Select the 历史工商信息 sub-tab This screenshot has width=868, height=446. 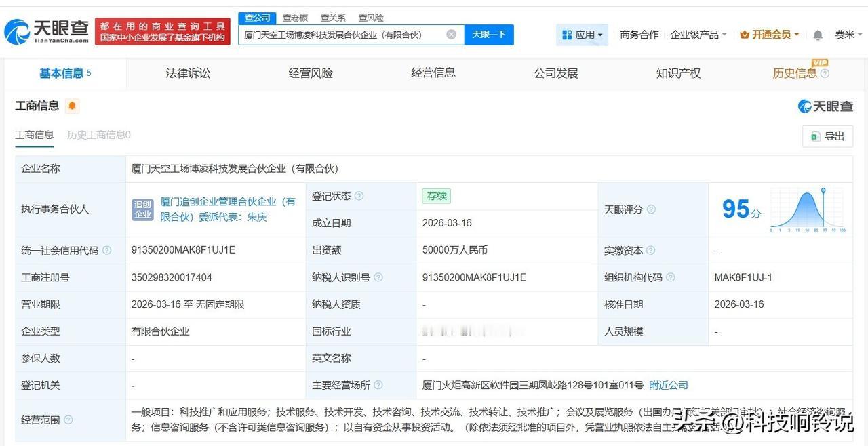click(99, 135)
